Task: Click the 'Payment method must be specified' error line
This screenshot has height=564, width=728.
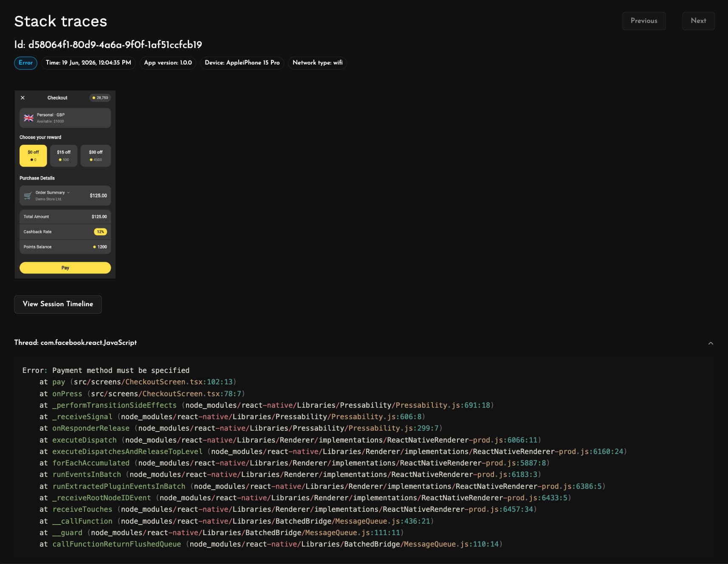Action: (x=106, y=370)
